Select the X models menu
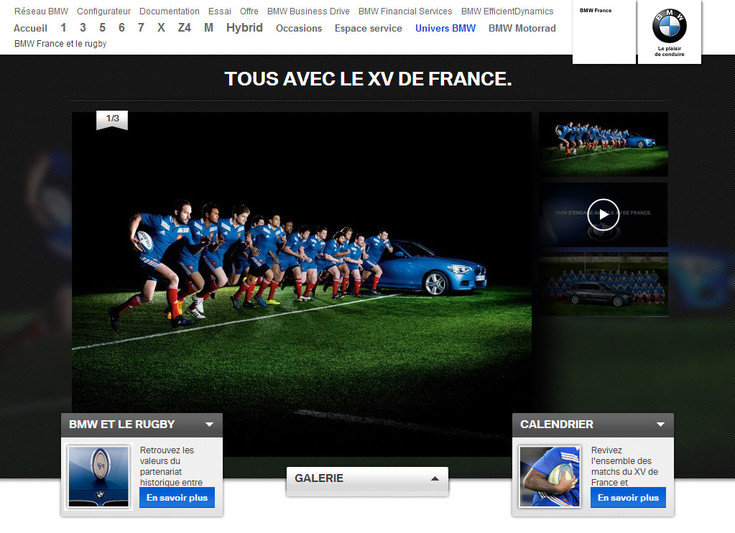 point(161,28)
